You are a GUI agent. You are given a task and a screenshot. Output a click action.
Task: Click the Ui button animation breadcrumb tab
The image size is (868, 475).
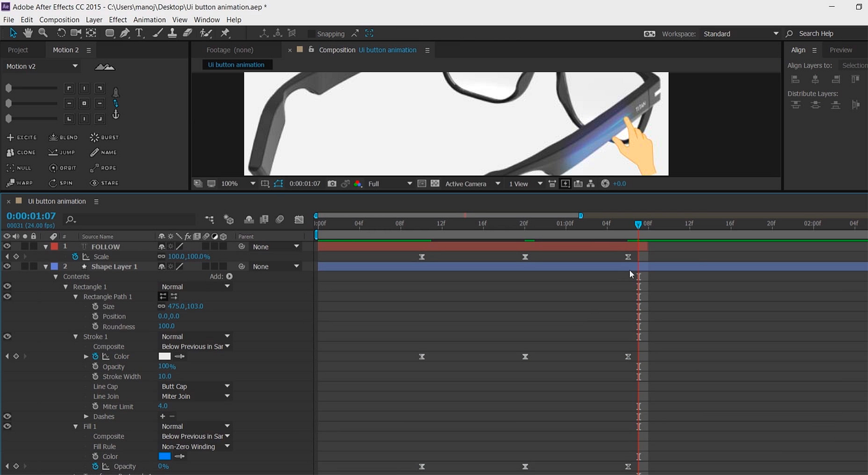tap(236, 64)
